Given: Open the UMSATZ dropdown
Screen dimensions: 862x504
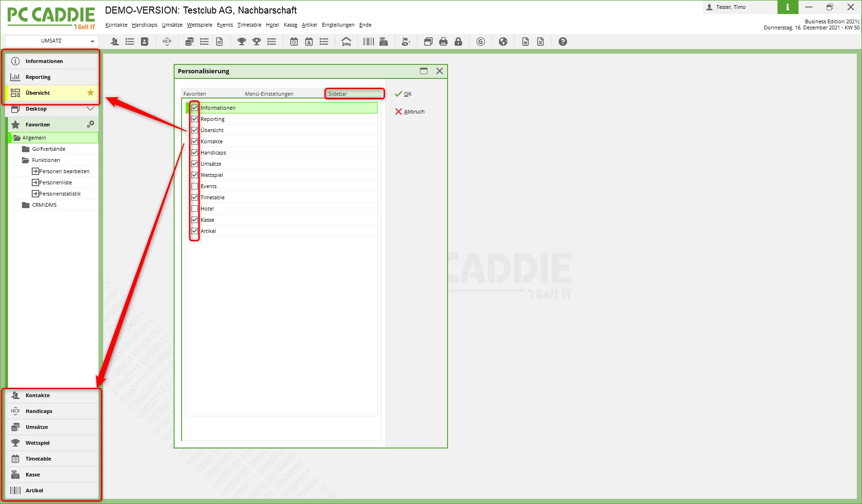Looking at the screenshot, I should (52, 41).
